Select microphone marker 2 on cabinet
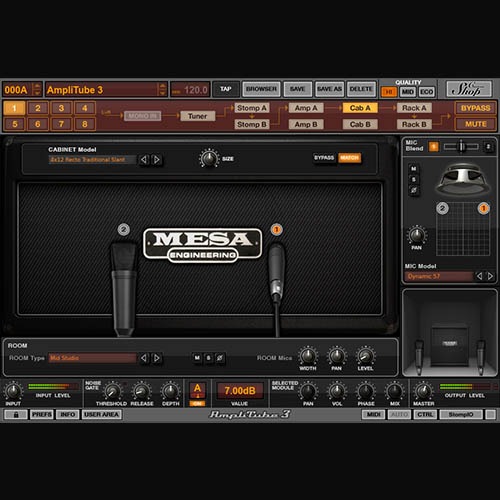 click(124, 229)
